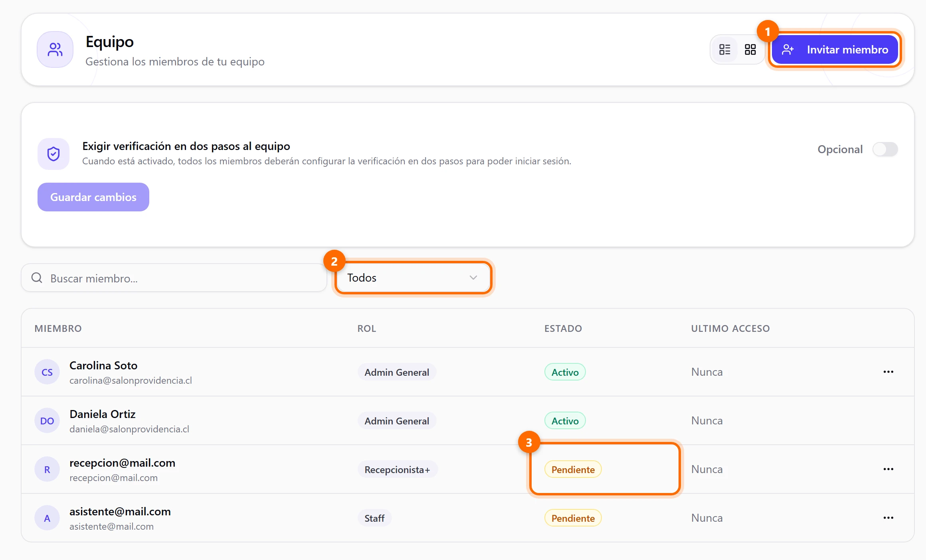Click the MIEMBRO column header
Screen dimensions: 926x560
point(58,328)
